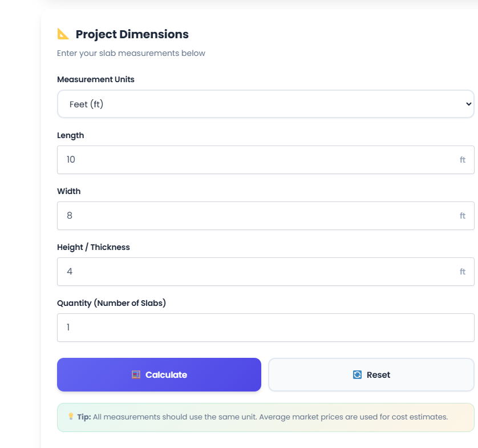The height and width of the screenshot is (448, 478).
Task: Click the calculator icon on Calculate button
Action: (x=136, y=375)
